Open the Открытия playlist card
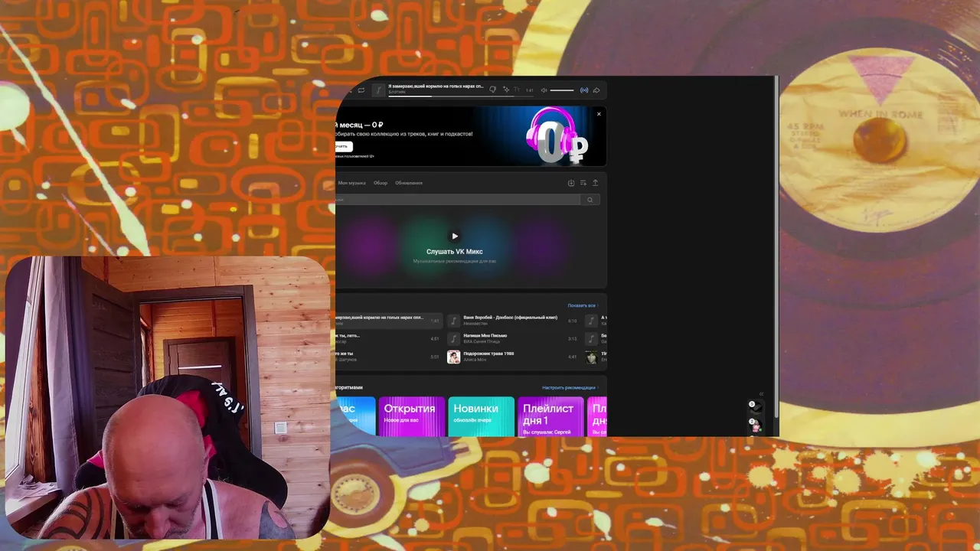Viewport: 980px width, 551px height. pos(412,416)
